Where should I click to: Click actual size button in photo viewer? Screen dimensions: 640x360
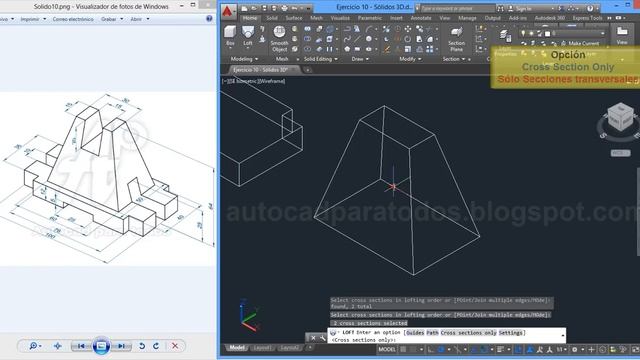click(58, 346)
